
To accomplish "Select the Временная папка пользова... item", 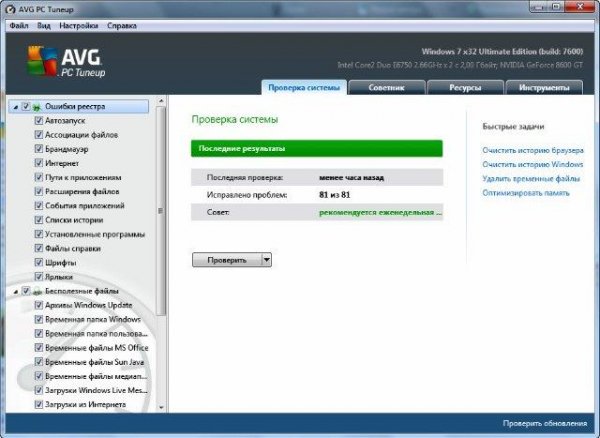I will click(96, 334).
